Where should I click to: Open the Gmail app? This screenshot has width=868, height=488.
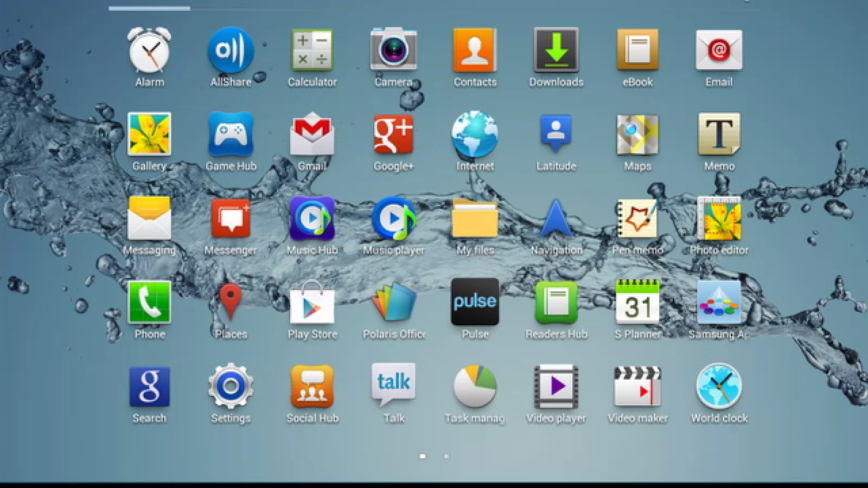pos(312,134)
